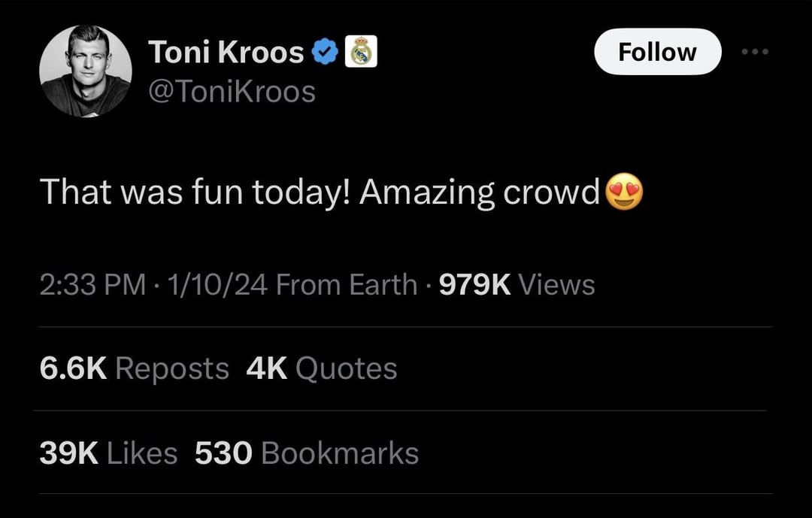Open the @ToniKroos handle link
Image resolution: width=812 pixels, height=518 pixels.
(x=232, y=92)
